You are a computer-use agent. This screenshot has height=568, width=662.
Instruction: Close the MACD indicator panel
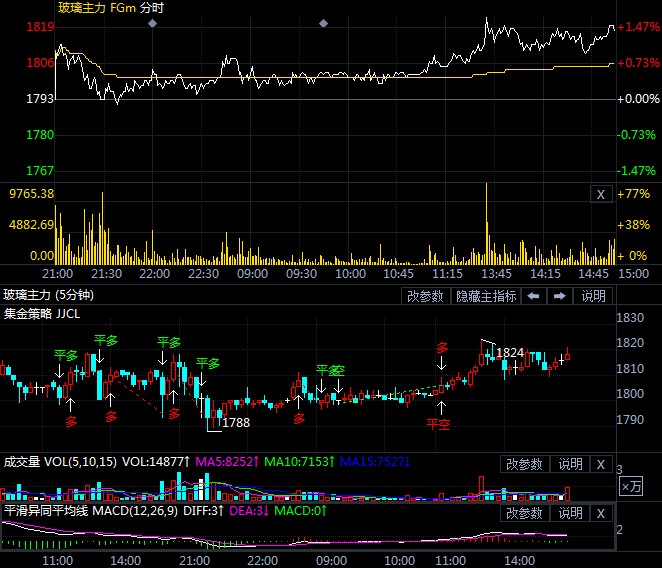600,513
